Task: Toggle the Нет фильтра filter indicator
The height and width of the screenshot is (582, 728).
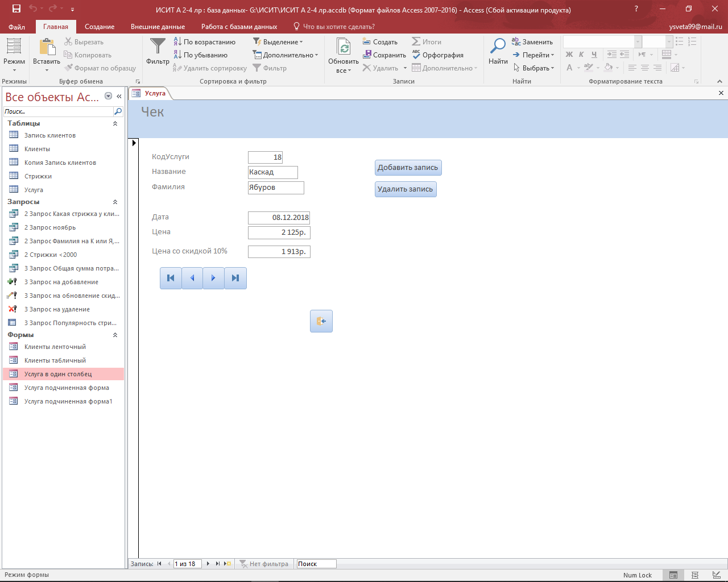Action: [x=264, y=564]
